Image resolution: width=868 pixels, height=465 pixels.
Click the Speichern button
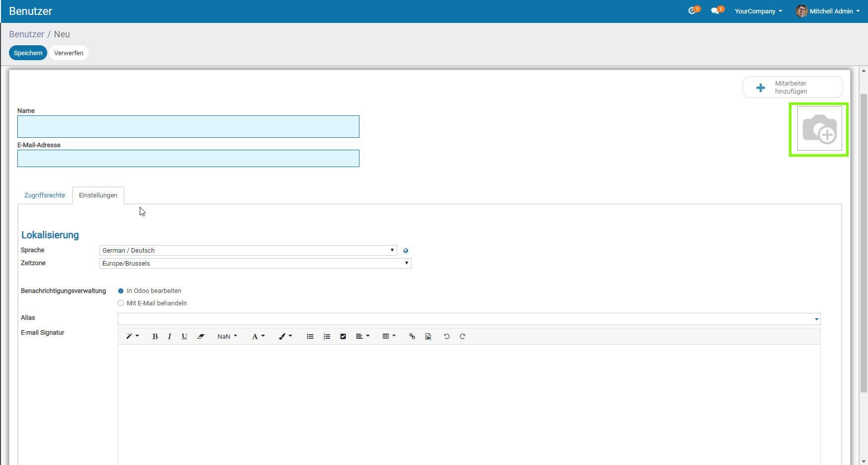point(28,53)
